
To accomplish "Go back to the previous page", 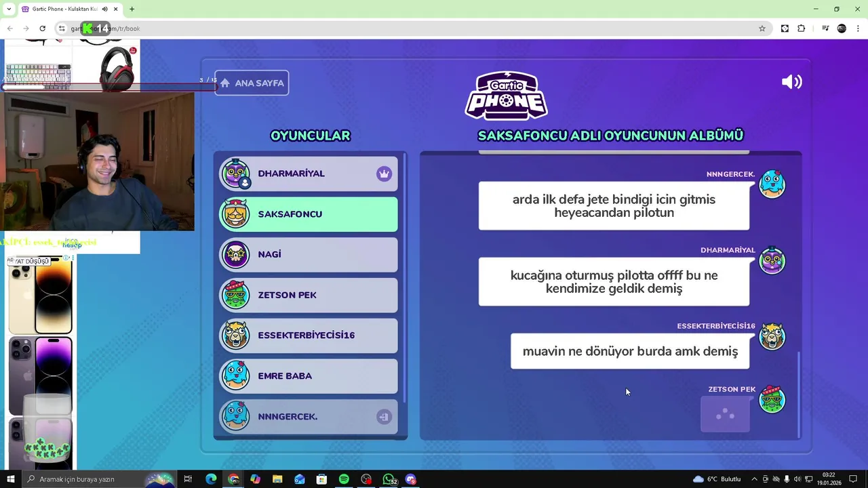I will click(9, 28).
